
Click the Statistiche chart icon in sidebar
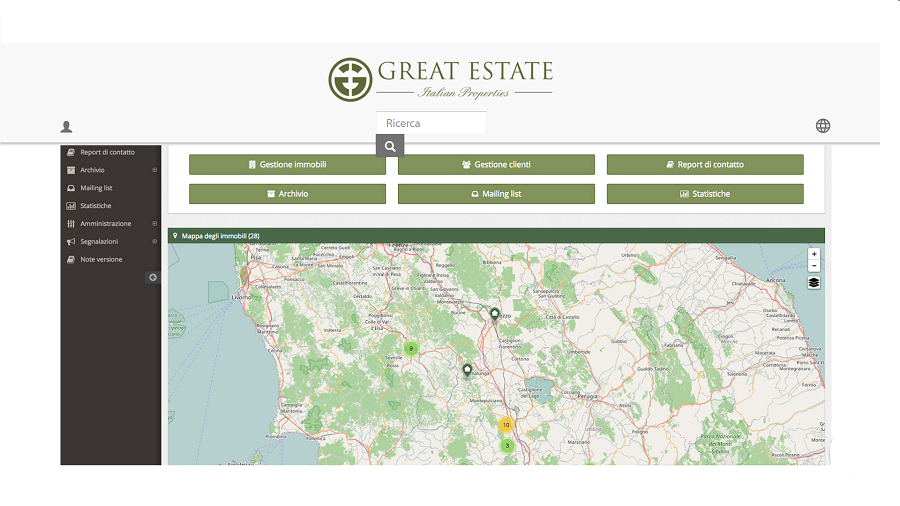[71, 205]
